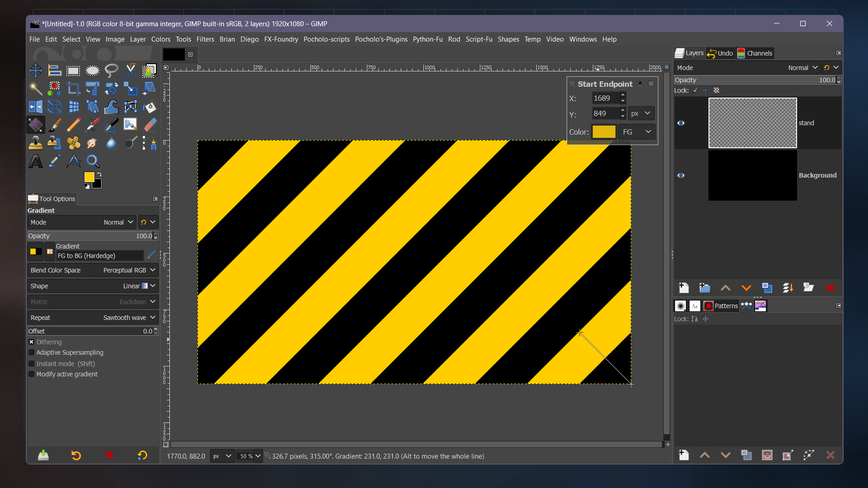
Task: Pick the Clone stamp tool
Action: tap(36, 143)
